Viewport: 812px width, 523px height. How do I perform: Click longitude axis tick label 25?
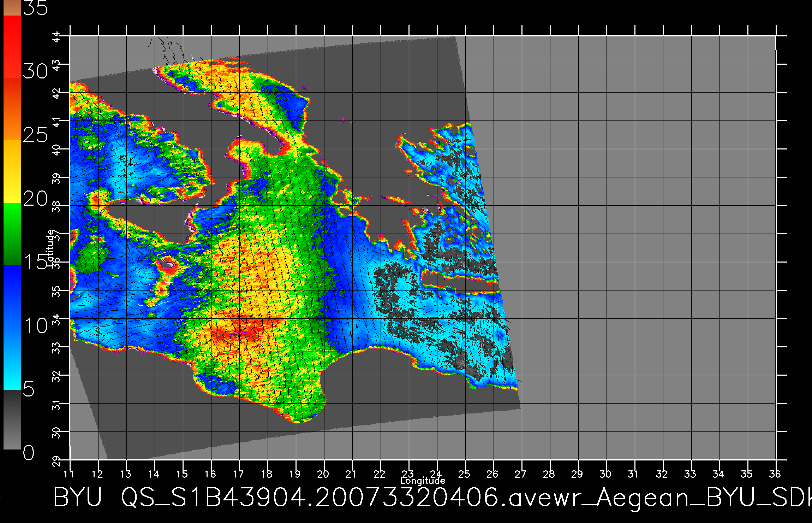tap(464, 474)
